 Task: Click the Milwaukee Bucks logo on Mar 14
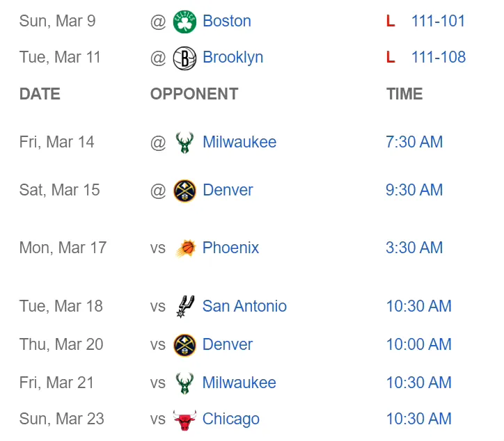[184, 143]
